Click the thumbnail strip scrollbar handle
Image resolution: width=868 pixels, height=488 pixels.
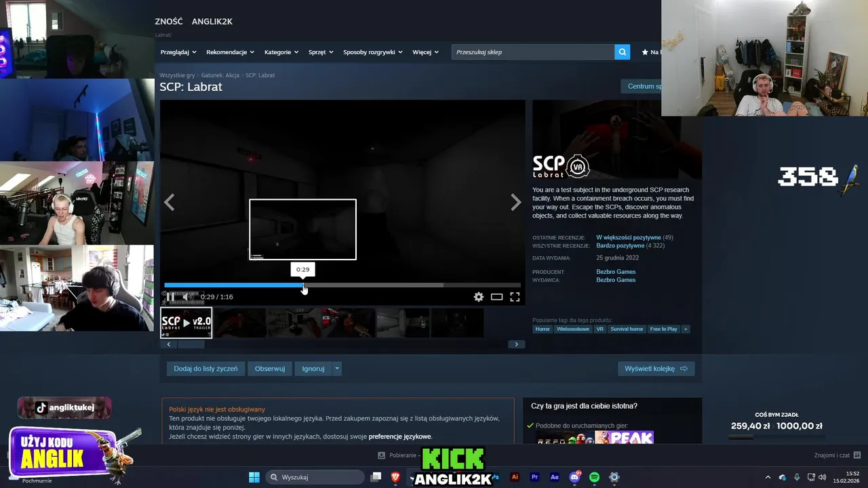[x=191, y=344]
